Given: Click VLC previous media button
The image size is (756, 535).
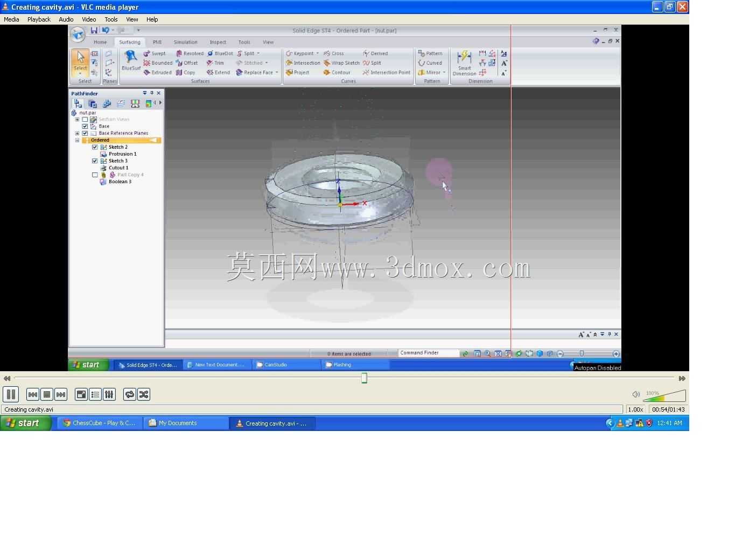Looking at the screenshot, I should coord(32,394).
